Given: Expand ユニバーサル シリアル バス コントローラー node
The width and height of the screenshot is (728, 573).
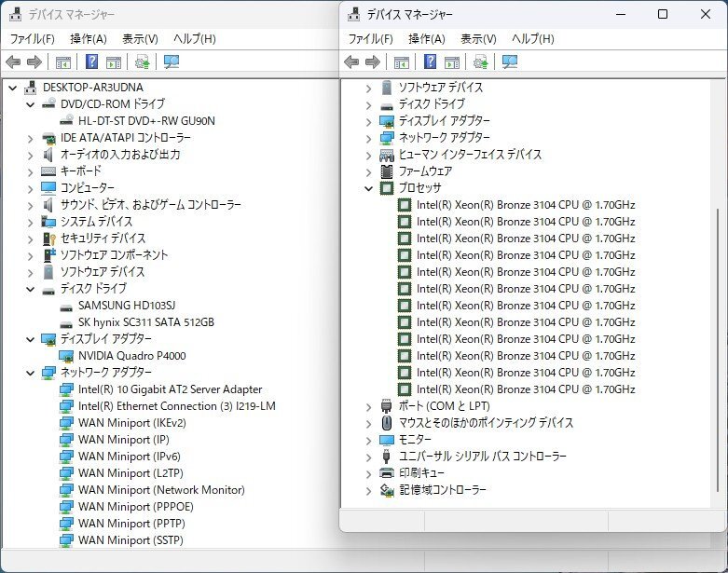Looking at the screenshot, I should [x=368, y=457].
